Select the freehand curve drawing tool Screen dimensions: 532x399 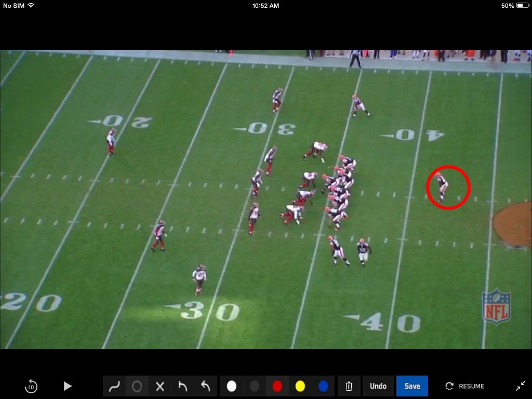(x=114, y=386)
